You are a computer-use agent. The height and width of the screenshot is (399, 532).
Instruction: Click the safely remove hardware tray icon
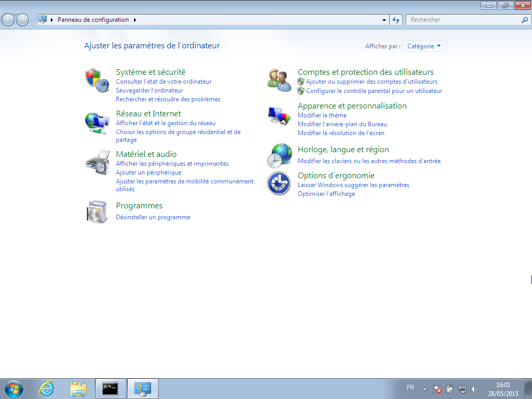click(449, 389)
